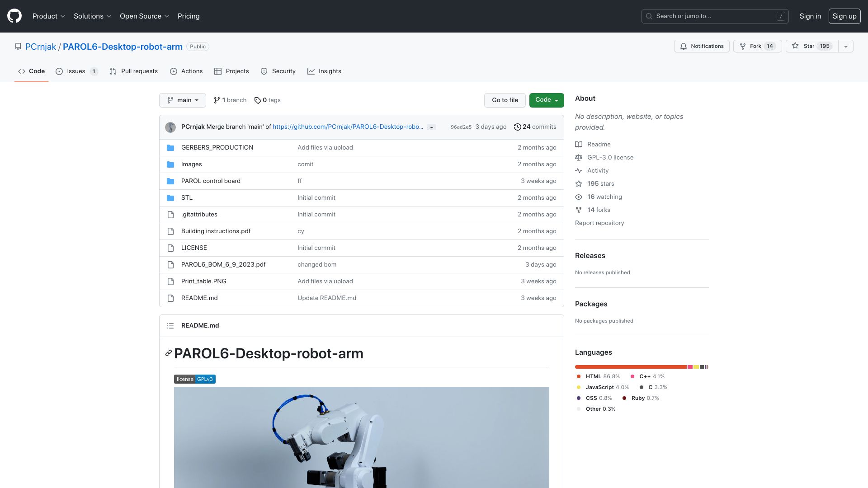The height and width of the screenshot is (488, 868).
Task: Open the 24 commits history link
Action: pos(535,127)
